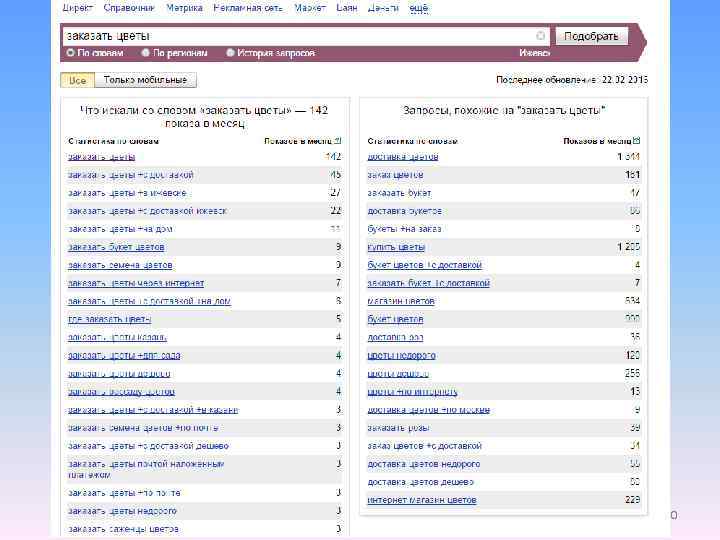The image size is (720, 540).
Task: Open the 'доставка букетов' similar query
Action: pos(405,211)
